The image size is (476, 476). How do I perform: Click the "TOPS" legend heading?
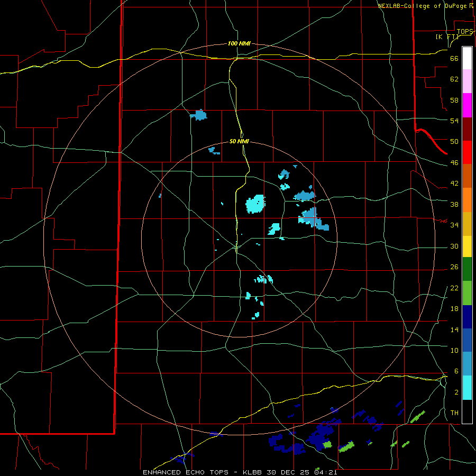pyautogui.click(x=464, y=32)
